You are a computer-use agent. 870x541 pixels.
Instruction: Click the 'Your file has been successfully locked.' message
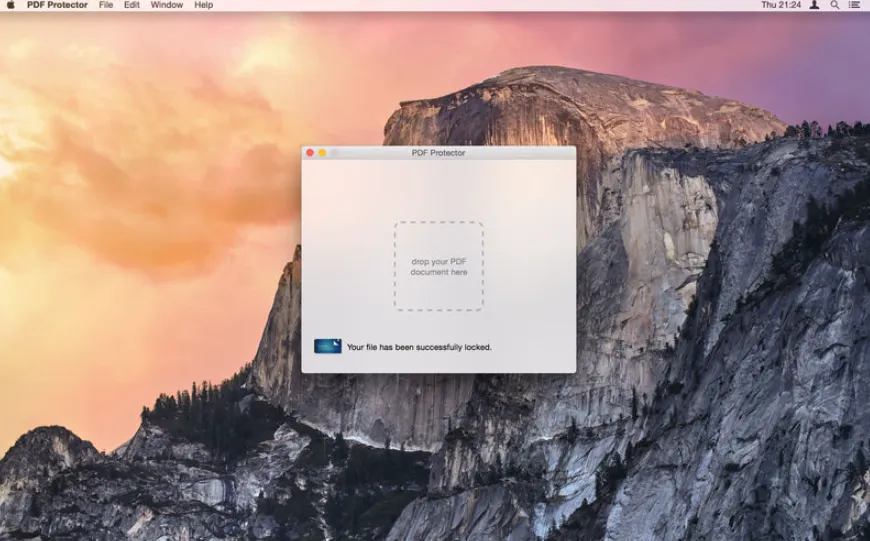pyautogui.click(x=419, y=347)
